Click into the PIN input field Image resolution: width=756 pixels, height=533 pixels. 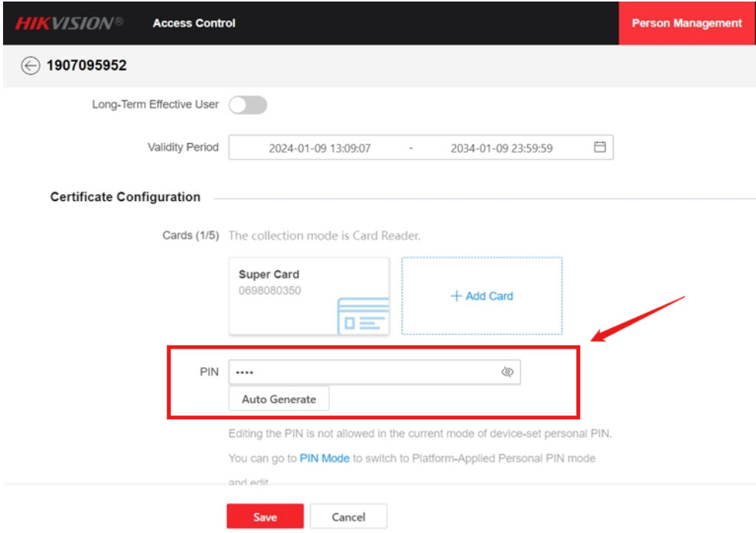(363, 372)
